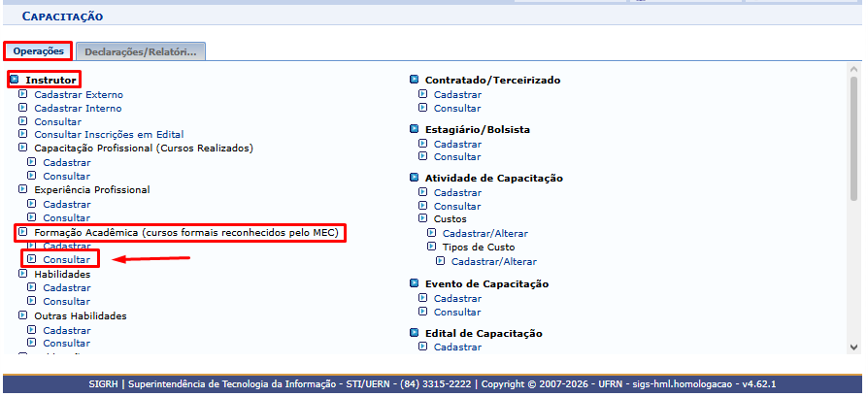Click the icon beside Formação Acadêmica

point(22,233)
